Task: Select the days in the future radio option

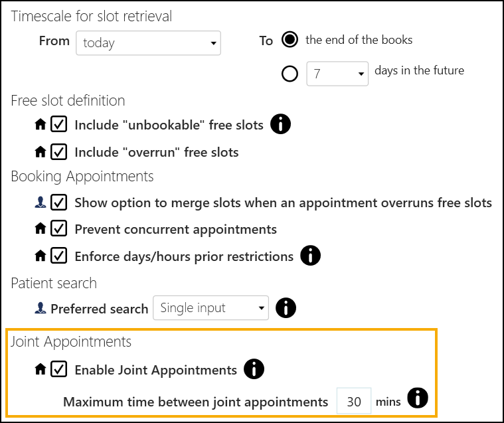Action: tap(290, 74)
